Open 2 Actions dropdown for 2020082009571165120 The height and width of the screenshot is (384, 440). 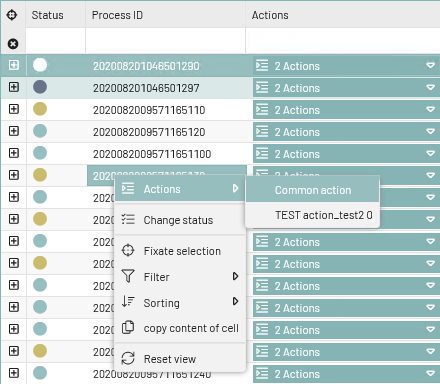pyautogui.click(x=346, y=132)
